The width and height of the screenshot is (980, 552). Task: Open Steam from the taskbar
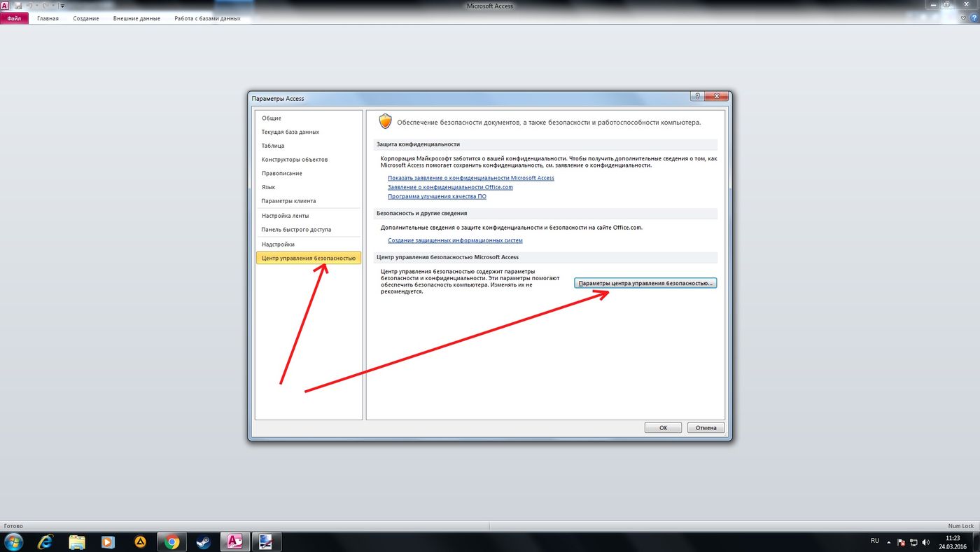pos(203,541)
